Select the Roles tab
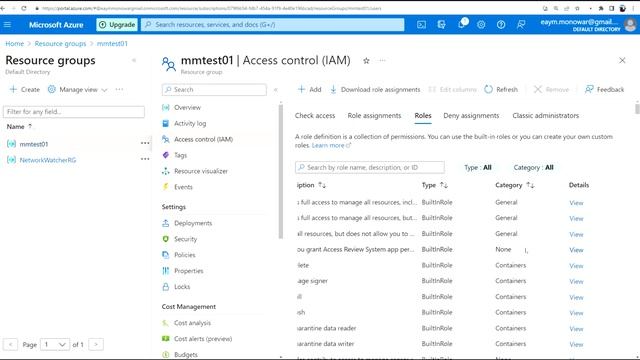 [x=423, y=116]
